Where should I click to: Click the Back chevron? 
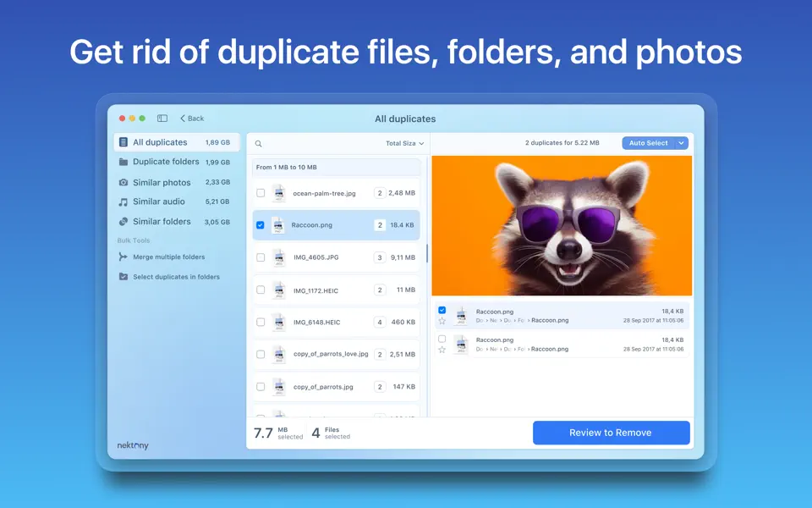(183, 118)
